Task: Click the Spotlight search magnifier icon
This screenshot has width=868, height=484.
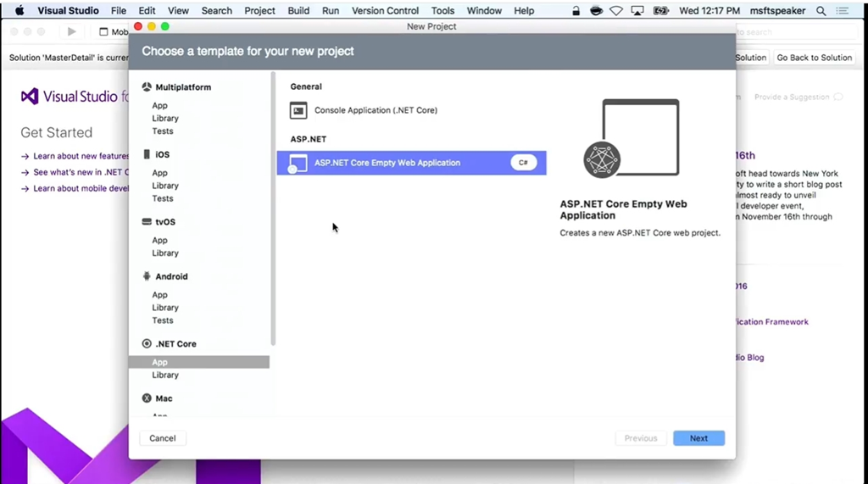Action: click(x=821, y=11)
